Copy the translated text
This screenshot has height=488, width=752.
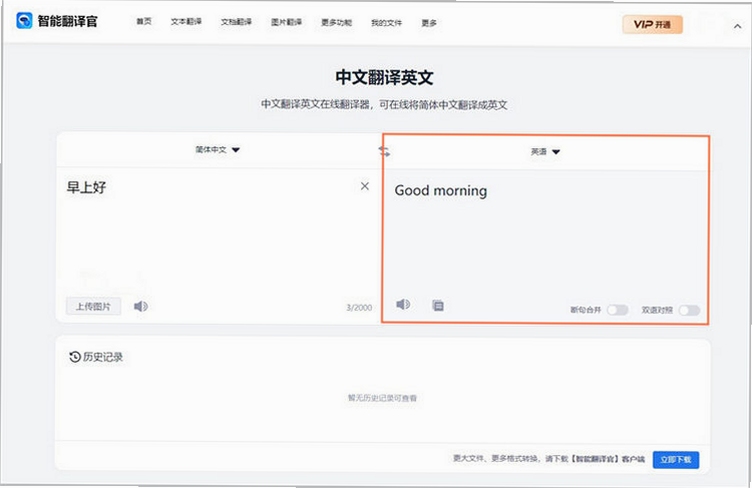(x=438, y=305)
